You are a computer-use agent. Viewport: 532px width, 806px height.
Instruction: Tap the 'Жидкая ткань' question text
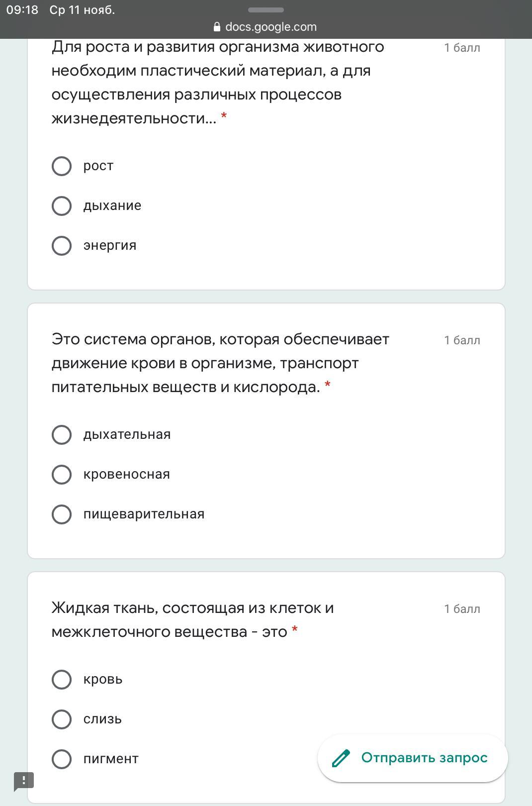coord(193,620)
